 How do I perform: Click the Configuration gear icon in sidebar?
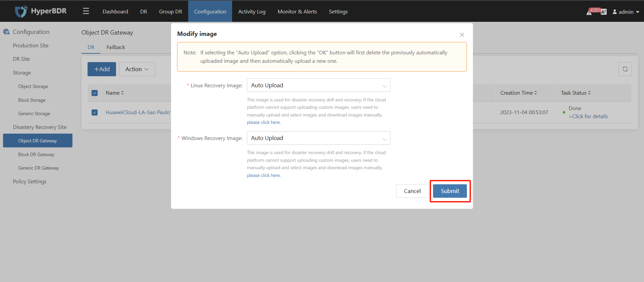6,32
